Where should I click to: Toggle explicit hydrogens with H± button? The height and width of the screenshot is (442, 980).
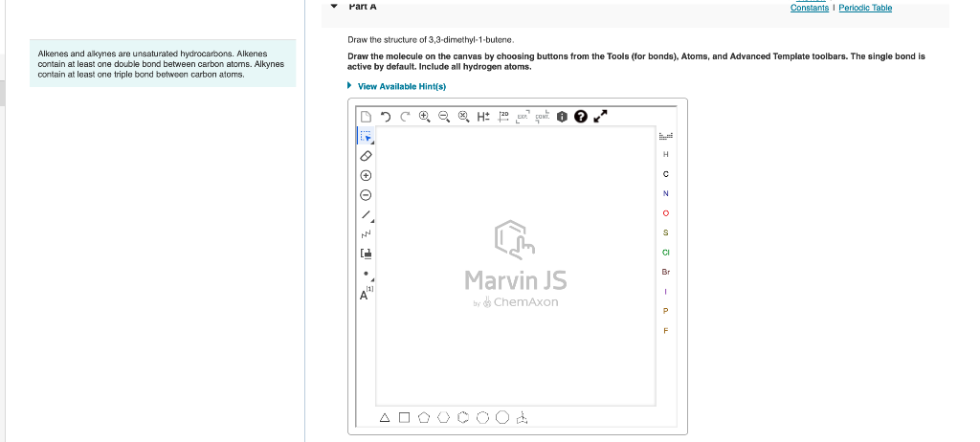483,117
